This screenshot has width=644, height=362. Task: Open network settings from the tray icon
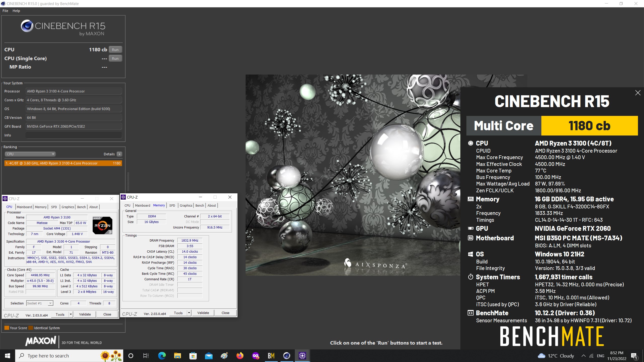[x=591, y=356]
